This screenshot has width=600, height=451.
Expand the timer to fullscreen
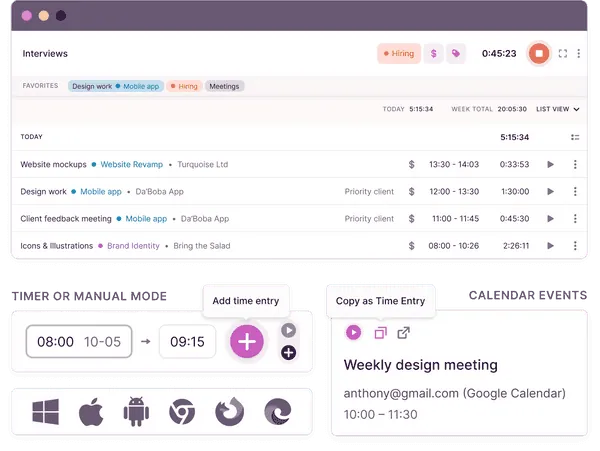click(x=562, y=54)
